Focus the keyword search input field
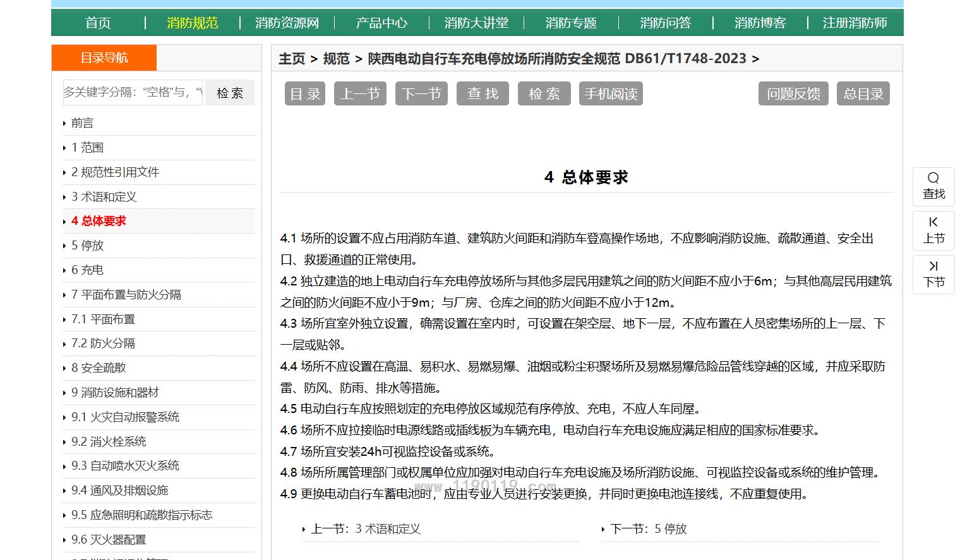 (x=133, y=93)
